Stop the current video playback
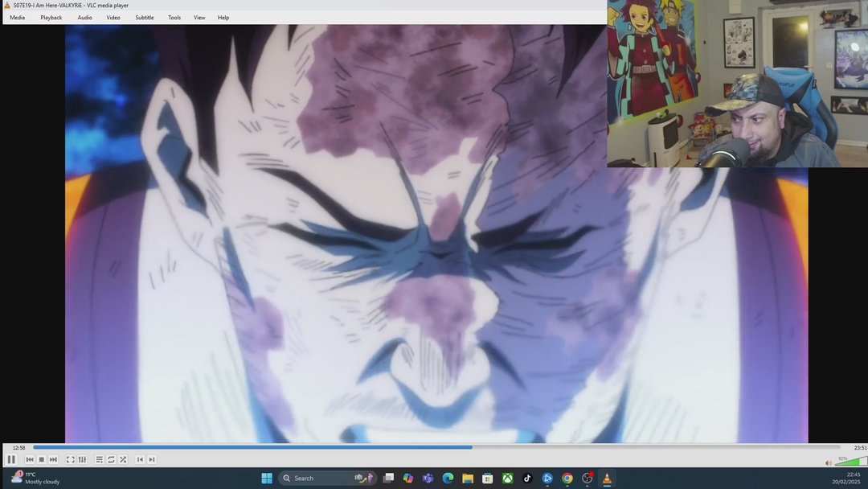Image resolution: width=868 pixels, height=489 pixels. pos(41,459)
